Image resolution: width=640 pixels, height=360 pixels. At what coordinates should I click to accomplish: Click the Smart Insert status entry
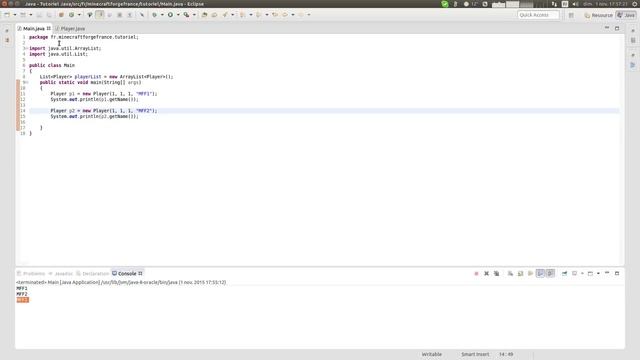475,354
